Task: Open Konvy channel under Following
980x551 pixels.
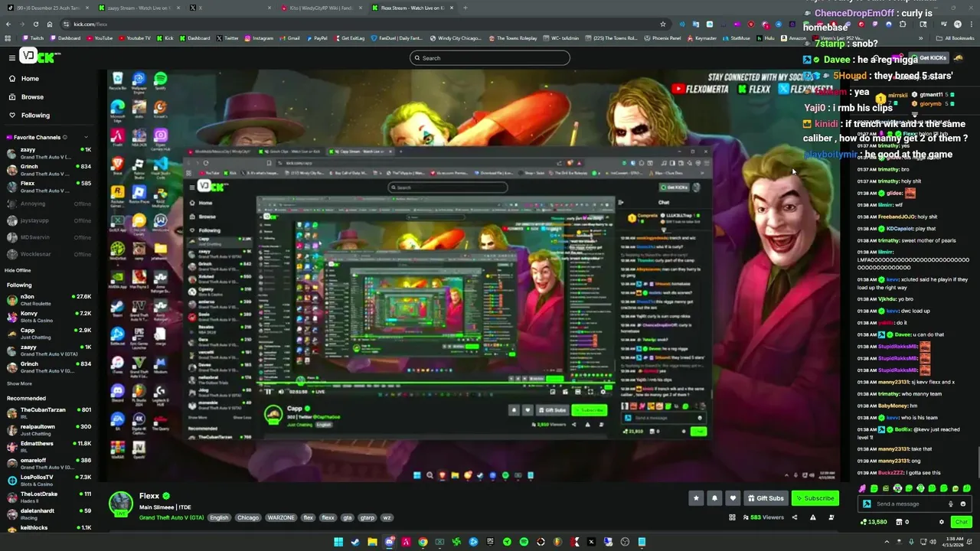Action: coord(48,316)
